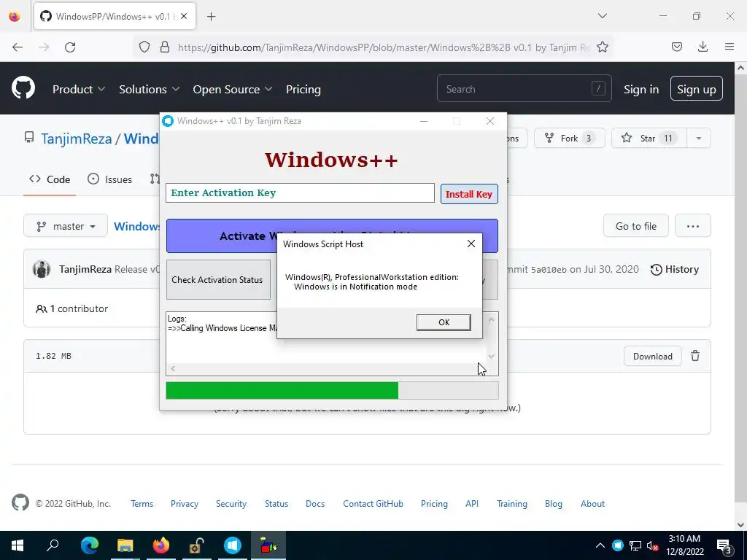Image resolution: width=747 pixels, height=560 pixels.
Task: Open Windows Start menu
Action: [18, 545]
